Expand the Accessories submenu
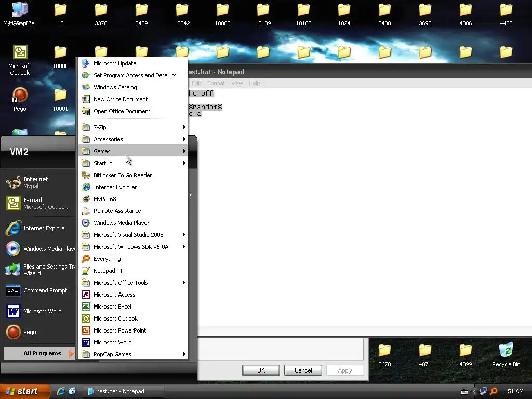Image resolution: width=532 pixels, height=399 pixels. (x=133, y=139)
